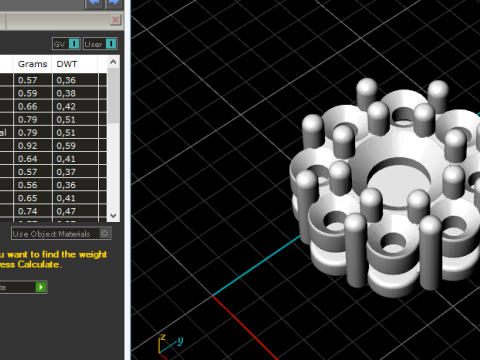Click the small icon beside Use Object Materials
The image size is (480, 360).
click(x=105, y=233)
